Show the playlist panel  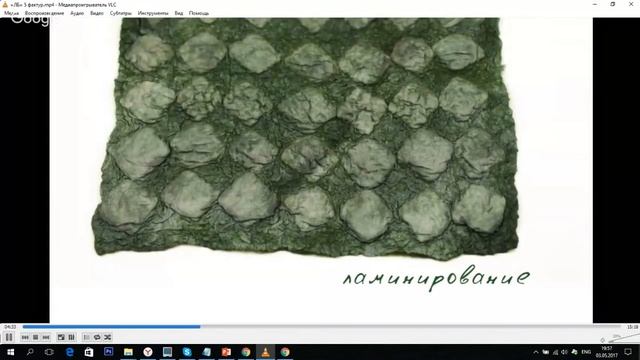point(87,337)
